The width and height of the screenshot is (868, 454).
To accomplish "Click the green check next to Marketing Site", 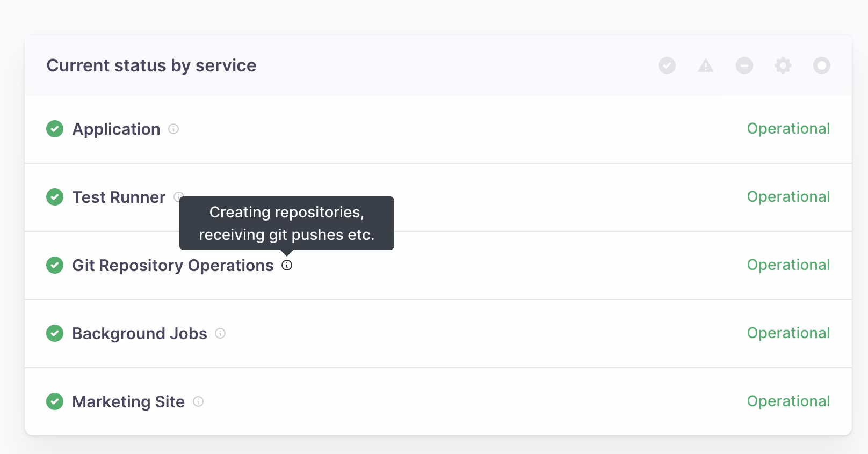I will point(55,401).
